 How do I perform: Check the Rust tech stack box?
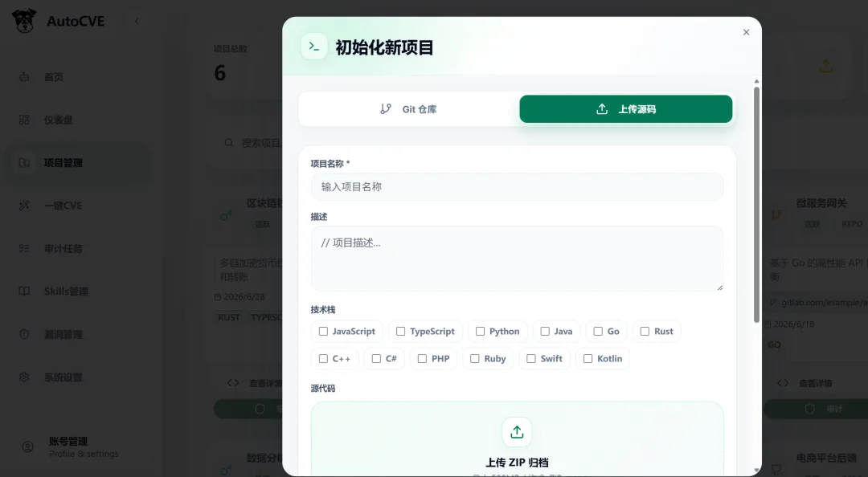pos(645,331)
